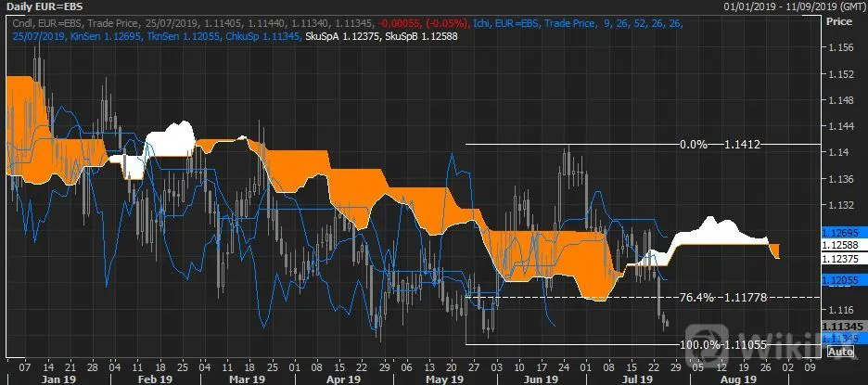
Task: Click the TknSen 1.12055 blue price tag
Action: (x=840, y=281)
